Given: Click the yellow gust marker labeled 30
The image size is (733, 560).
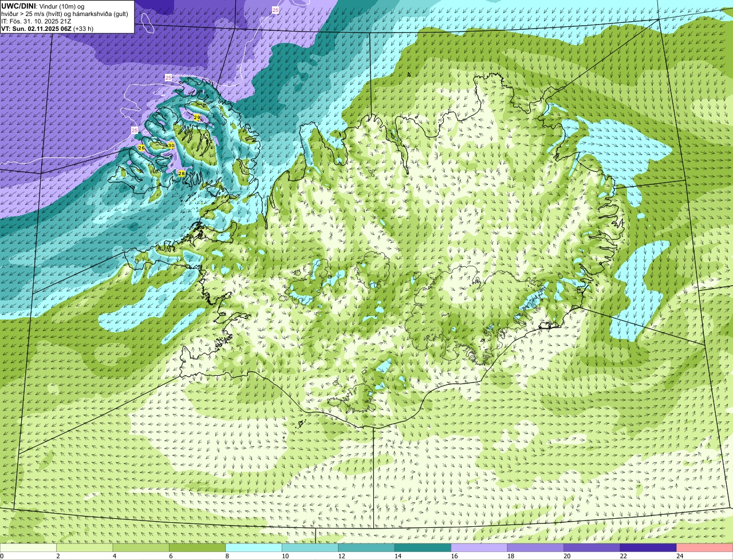Looking at the screenshot, I should (x=171, y=145).
